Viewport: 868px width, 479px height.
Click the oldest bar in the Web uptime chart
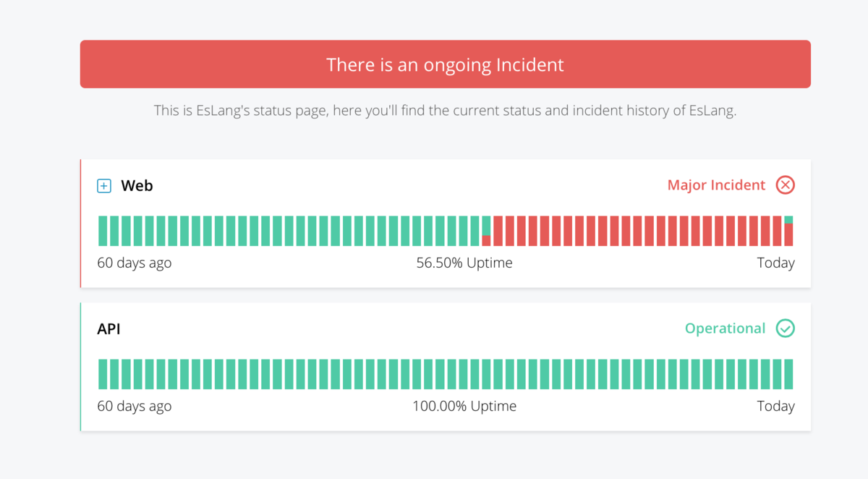[x=103, y=231]
